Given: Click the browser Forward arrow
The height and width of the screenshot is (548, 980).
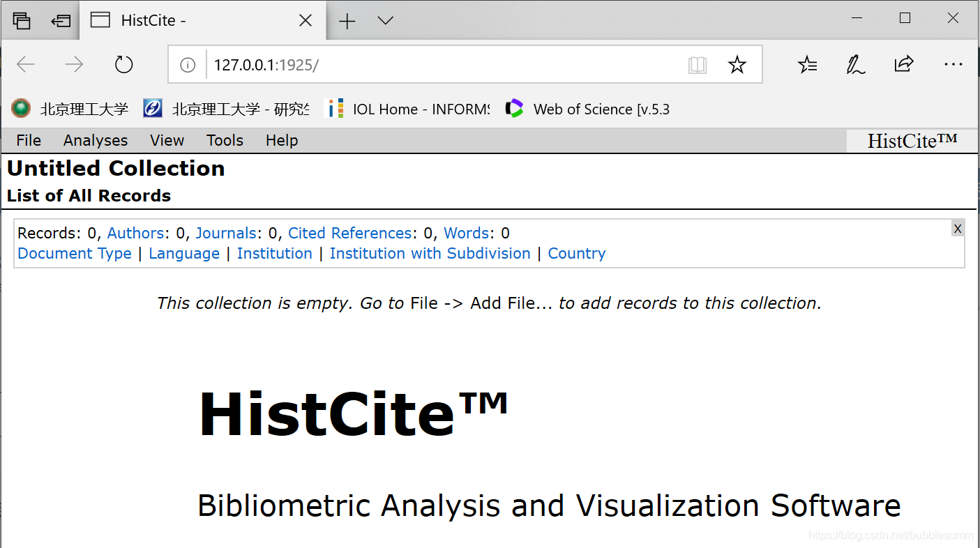Looking at the screenshot, I should pyautogui.click(x=74, y=65).
